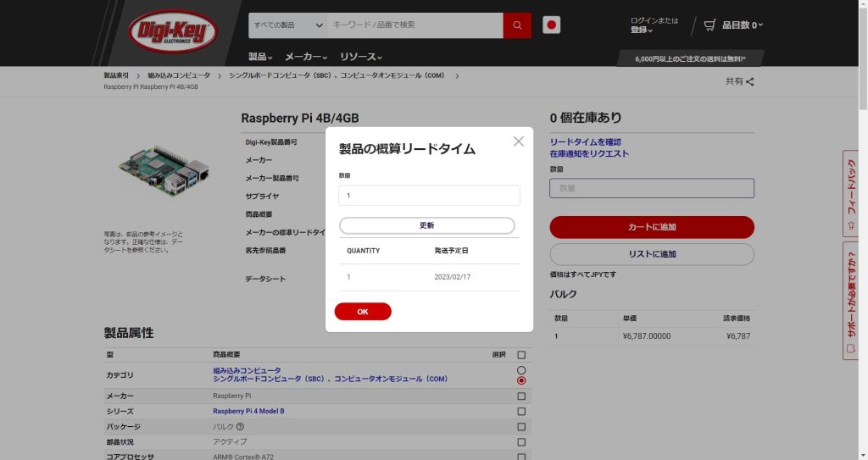Screen dimensions: 868x460
Task: Click the OK button in dialog
Action: pos(363,312)
